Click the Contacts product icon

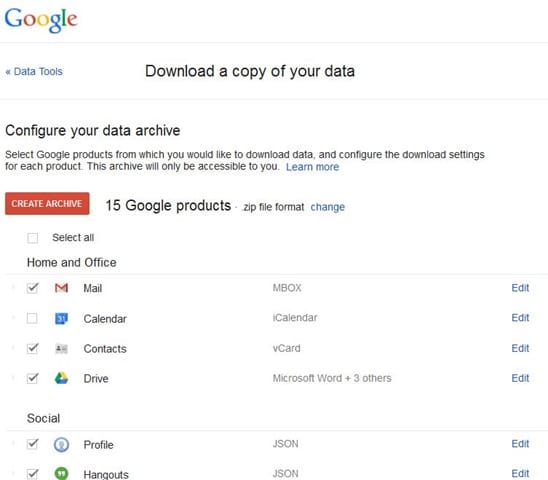click(62, 349)
